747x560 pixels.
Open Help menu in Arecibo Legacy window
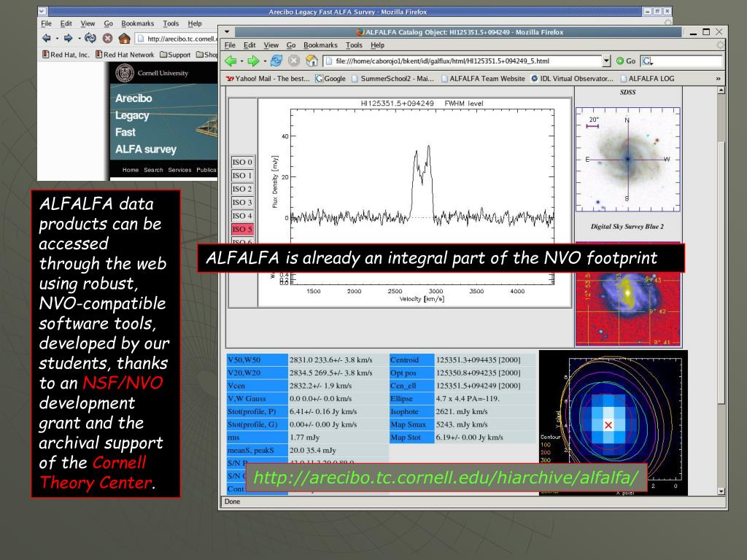point(194,23)
